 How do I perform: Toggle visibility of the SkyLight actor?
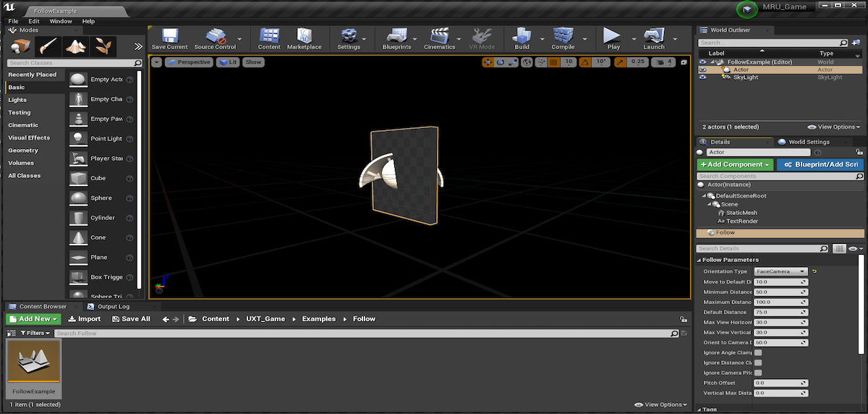pyautogui.click(x=702, y=77)
